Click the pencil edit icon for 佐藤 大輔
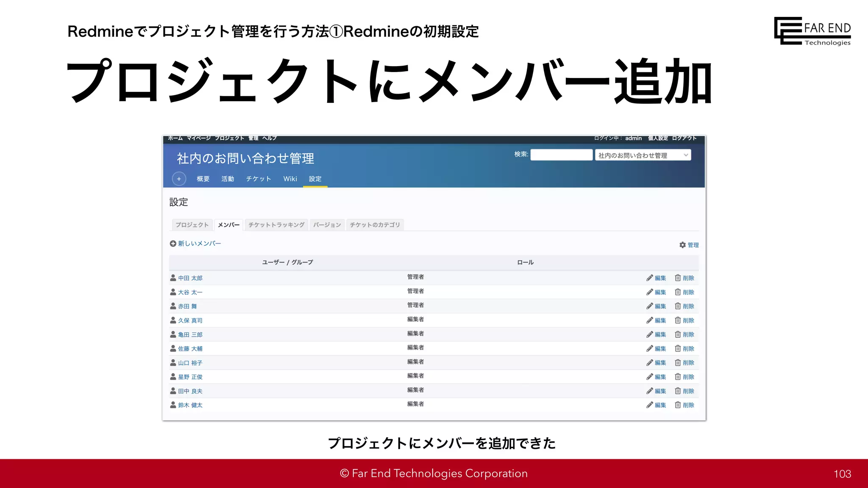The height and width of the screenshot is (488, 868). 649,348
